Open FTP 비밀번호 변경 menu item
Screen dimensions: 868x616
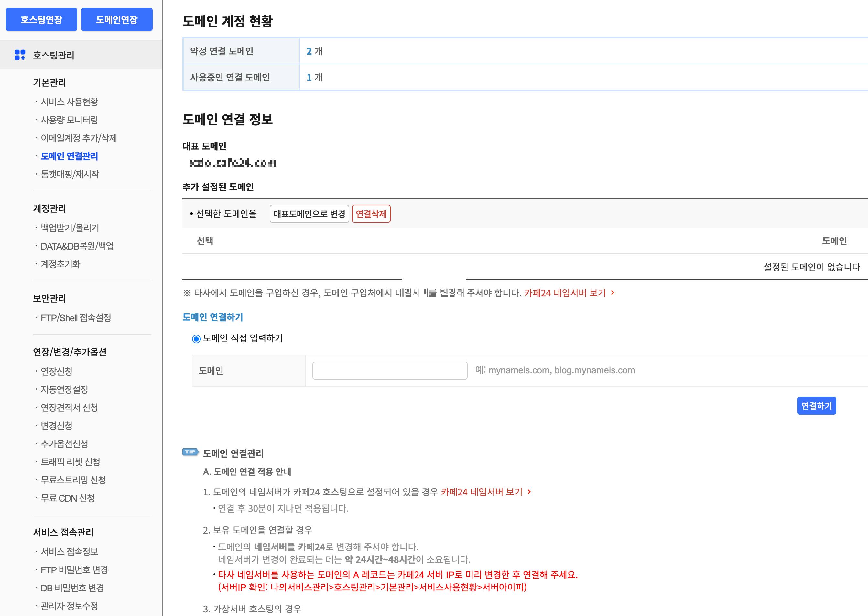pyautogui.click(x=74, y=570)
